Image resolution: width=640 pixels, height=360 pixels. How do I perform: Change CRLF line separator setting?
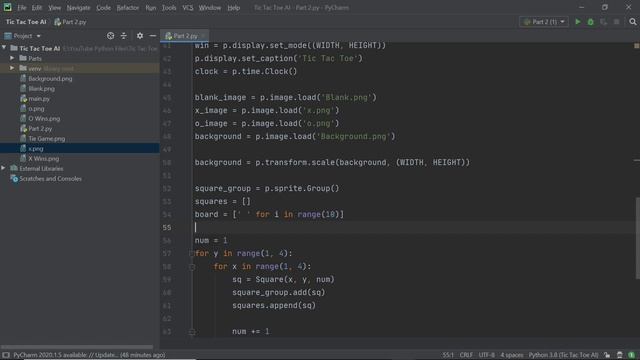[x=466, y=355]
